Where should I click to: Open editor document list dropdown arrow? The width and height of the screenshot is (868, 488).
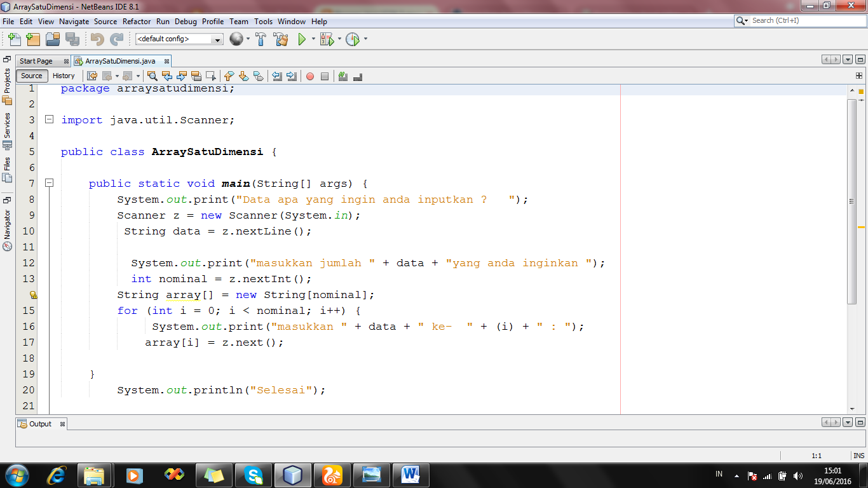coord(848,60)
